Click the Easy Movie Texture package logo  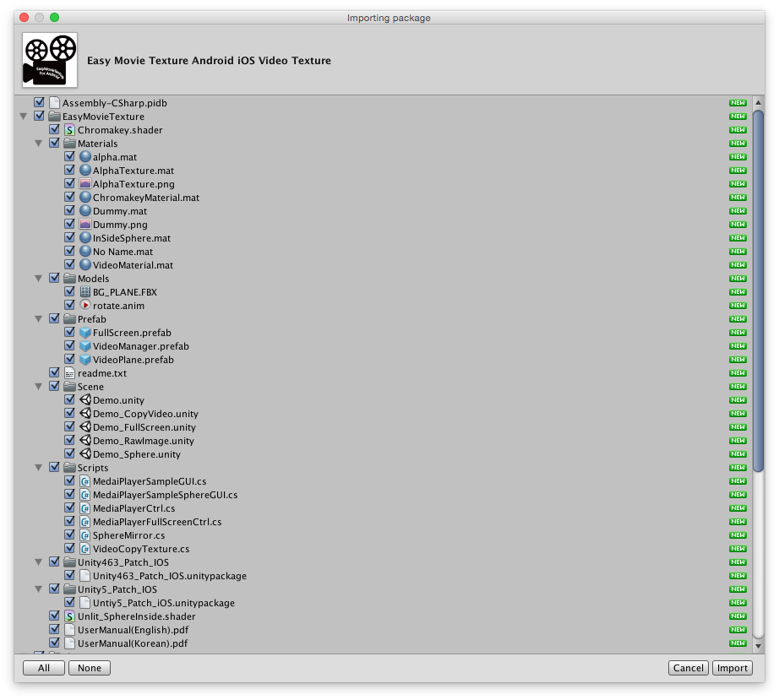click(x=50, y=60)
